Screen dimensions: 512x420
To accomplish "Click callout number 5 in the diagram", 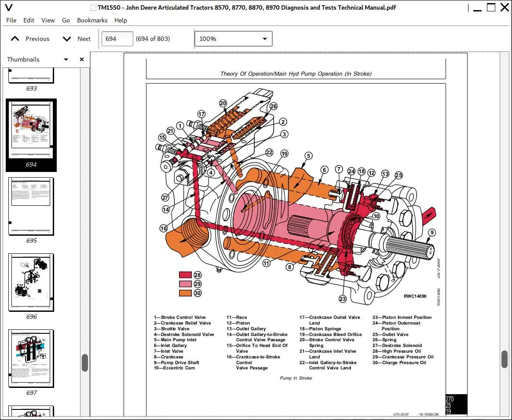I will (308, 156).
